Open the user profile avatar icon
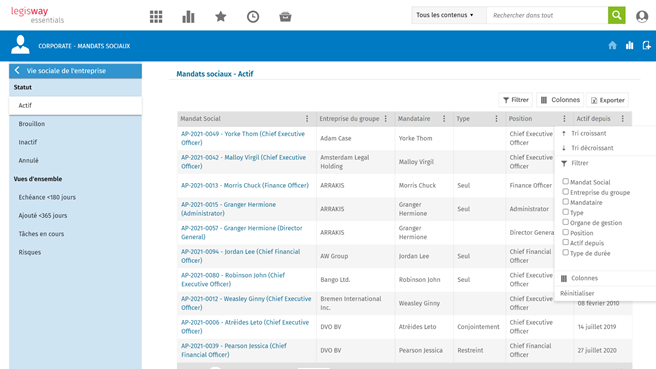The image size is (656, 369). [642, 16]
